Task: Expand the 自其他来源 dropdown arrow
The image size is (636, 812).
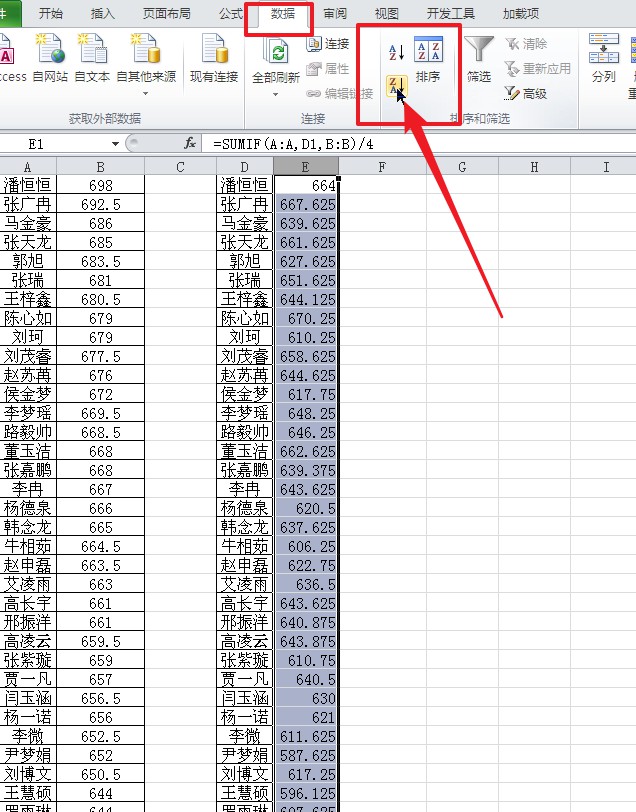Action: click(146, 94)
